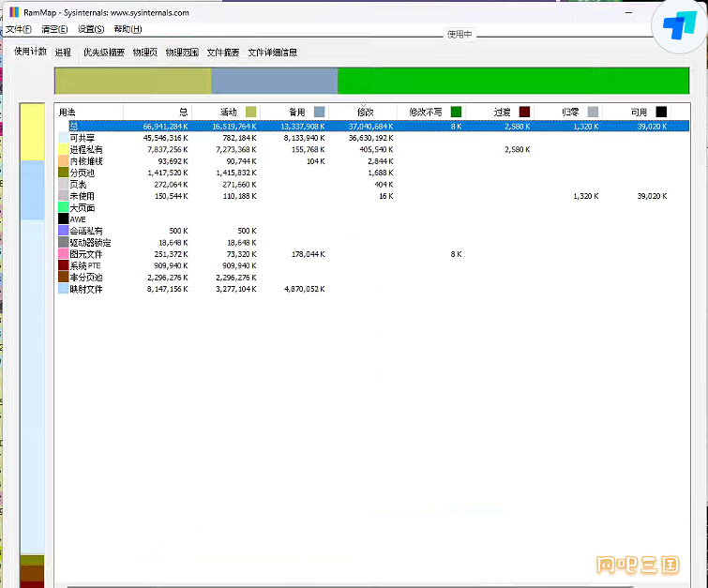Click the green 大页面 color indicator
The height and width of the screenshot is (588, 708).
coord(63,207)
